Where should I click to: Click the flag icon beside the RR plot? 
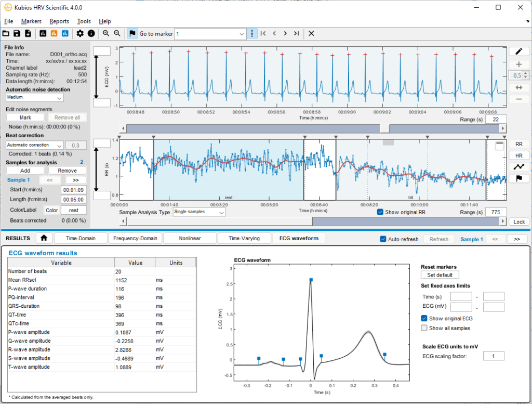coord(519,178)
